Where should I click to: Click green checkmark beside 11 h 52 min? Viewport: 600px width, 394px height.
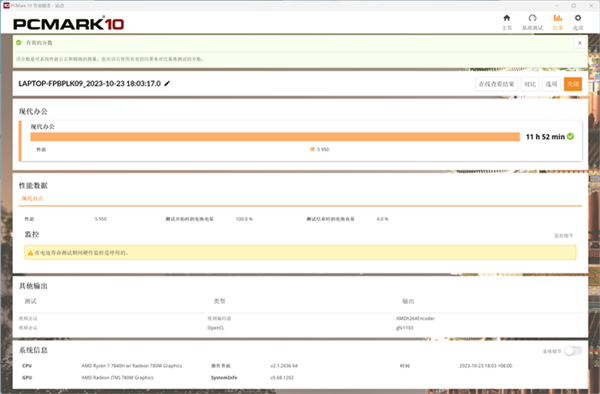point(571,137)
